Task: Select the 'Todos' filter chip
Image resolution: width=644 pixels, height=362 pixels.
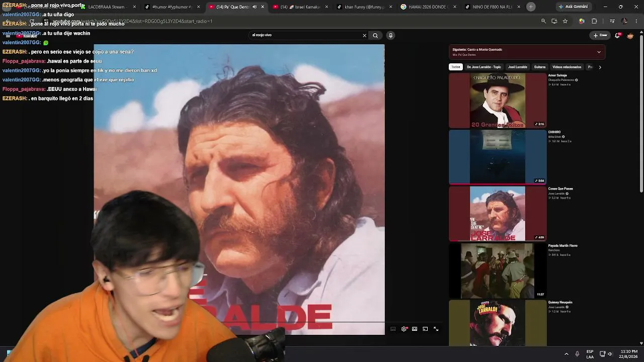Action: point(456,67)
